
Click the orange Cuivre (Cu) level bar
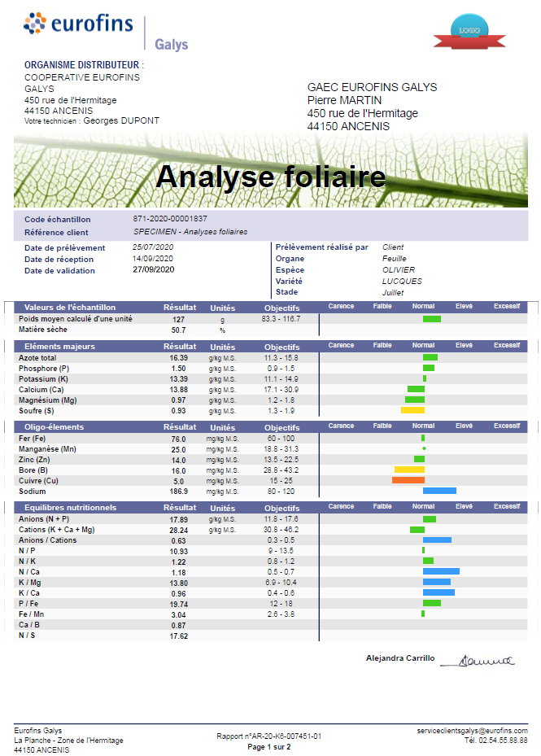coord(408,480)
